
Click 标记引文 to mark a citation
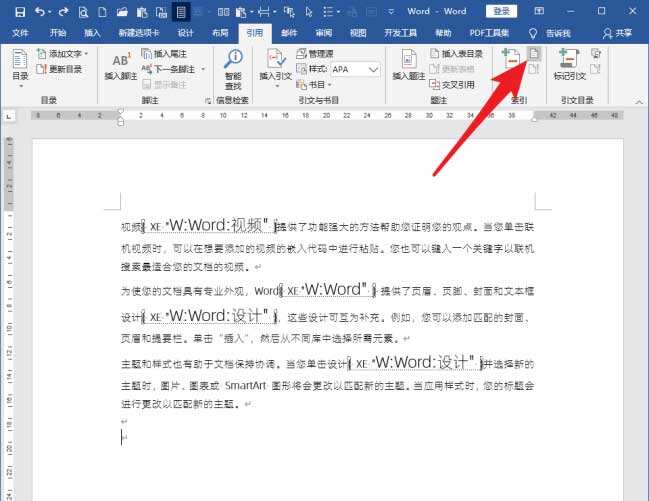[x=570, y=65]
